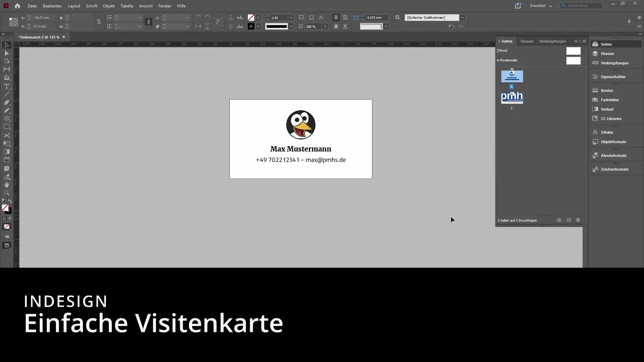Select the Rectangle tool
This screenshot has width=644, height=362.
click(6, 127)
